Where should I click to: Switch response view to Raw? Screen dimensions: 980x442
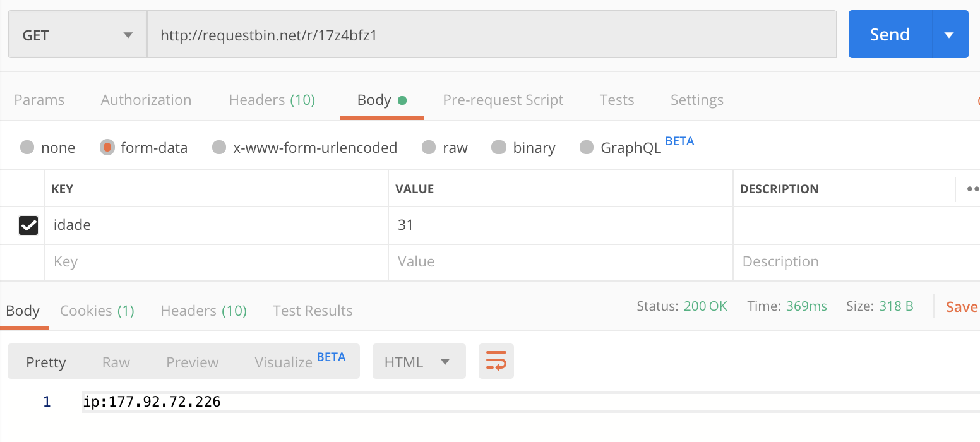pos(116,362)
